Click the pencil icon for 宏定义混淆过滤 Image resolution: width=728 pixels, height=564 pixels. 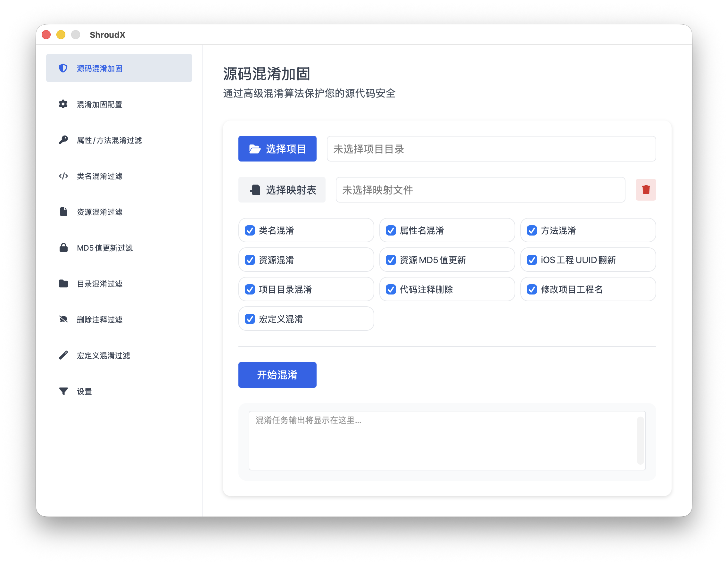tap(63, 355)
